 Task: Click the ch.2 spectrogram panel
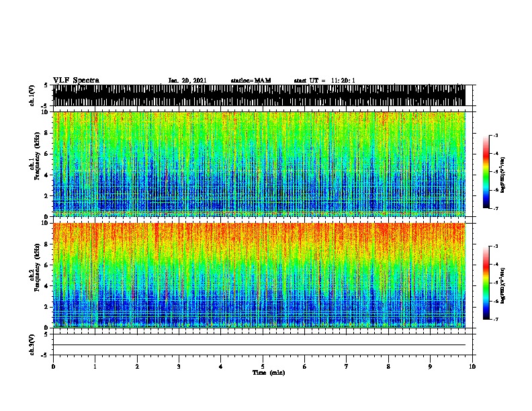point(259,275)
